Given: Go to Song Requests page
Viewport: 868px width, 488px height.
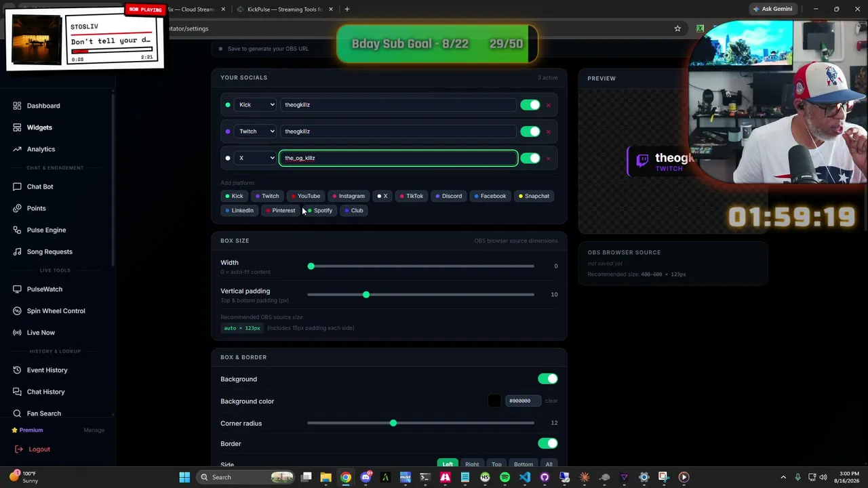Looking at the screenshot, I should pos(50,251).
